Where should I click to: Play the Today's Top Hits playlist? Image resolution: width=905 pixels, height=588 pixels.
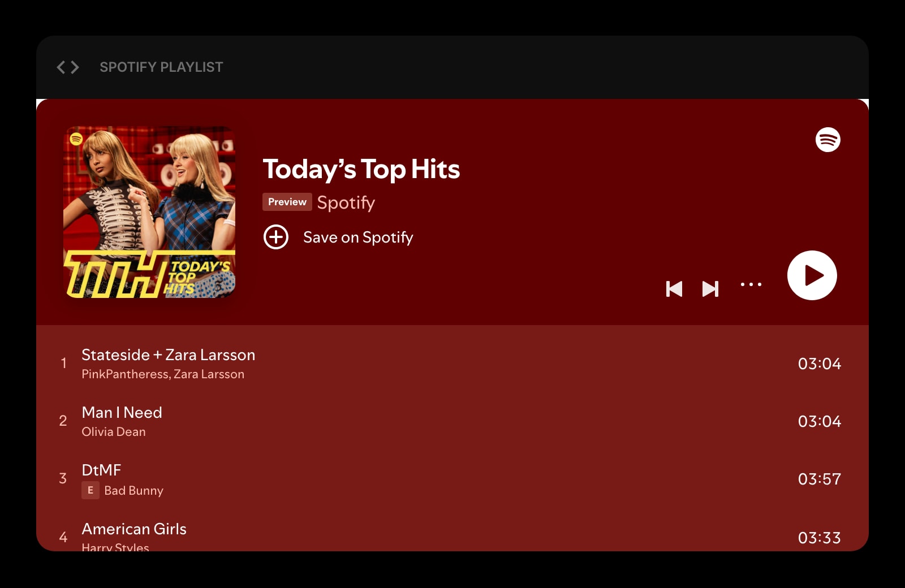811,275
